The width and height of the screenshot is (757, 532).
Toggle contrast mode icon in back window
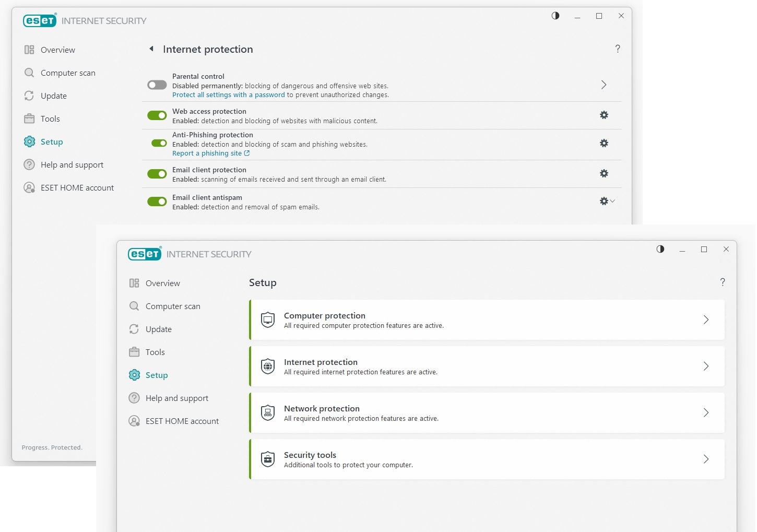(x=555, y=16)
